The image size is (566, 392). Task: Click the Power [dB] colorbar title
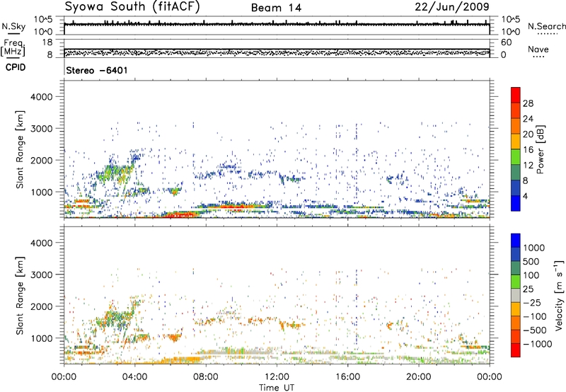540,149
